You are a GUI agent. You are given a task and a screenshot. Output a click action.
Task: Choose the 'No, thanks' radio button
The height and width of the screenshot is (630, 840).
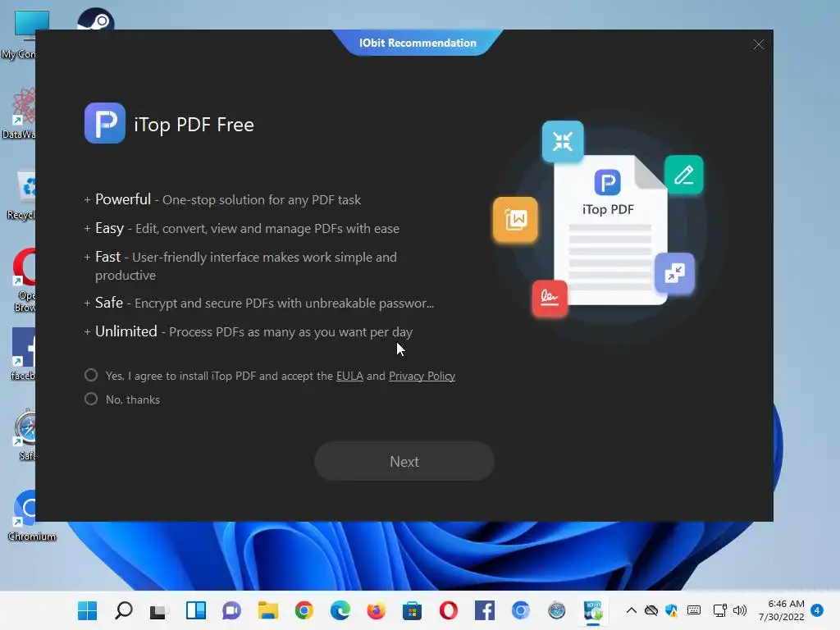pos(91,399)
